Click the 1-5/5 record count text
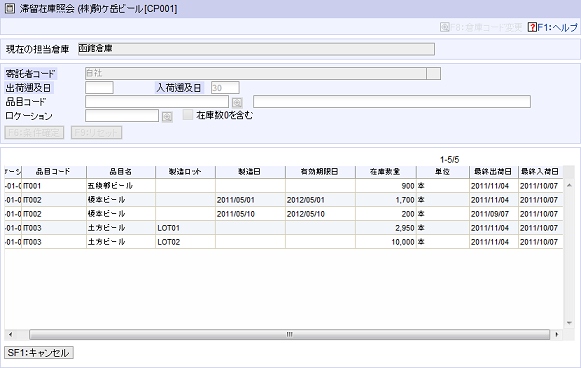The width and height of the screenshot is (581, 368). (x=449, y=160)
